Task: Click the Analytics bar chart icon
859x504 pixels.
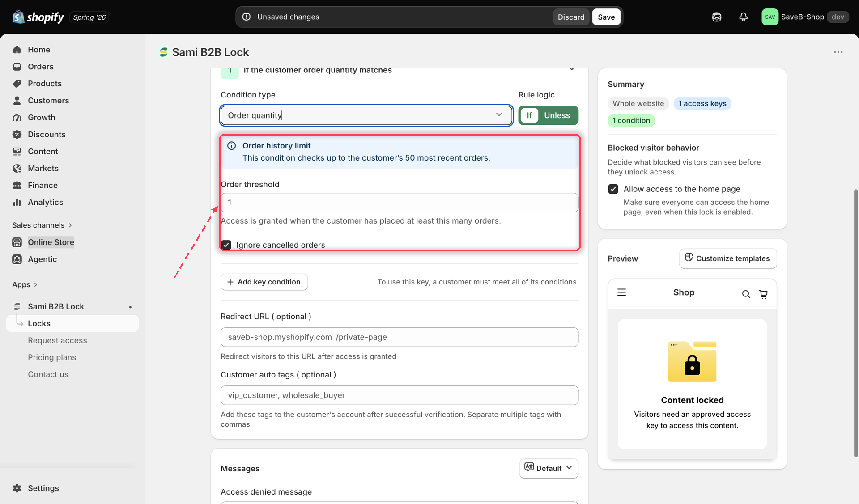Action: click(17, 203)
